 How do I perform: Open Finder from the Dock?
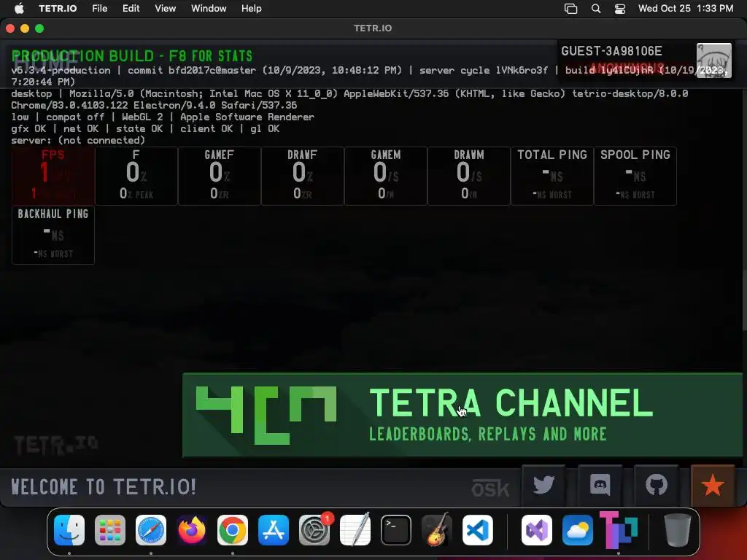coord(69,530)
